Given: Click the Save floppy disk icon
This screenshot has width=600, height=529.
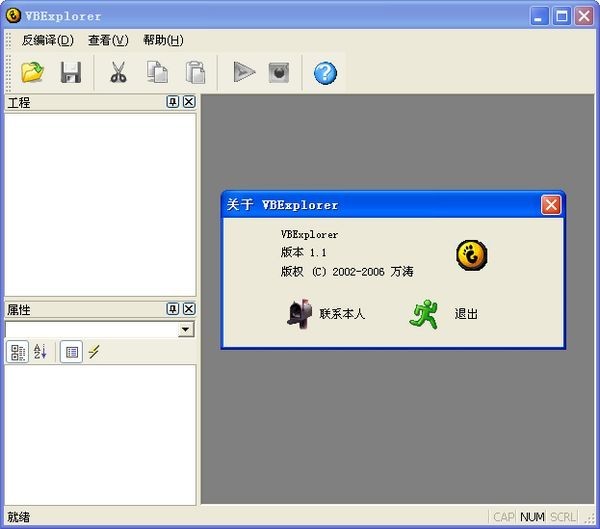Looking at the screenshot, I should 70,72.
